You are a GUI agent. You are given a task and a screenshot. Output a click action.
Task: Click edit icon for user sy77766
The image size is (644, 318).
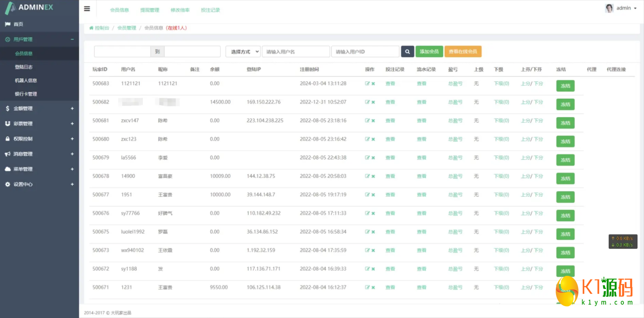click(x=367, y=213)
